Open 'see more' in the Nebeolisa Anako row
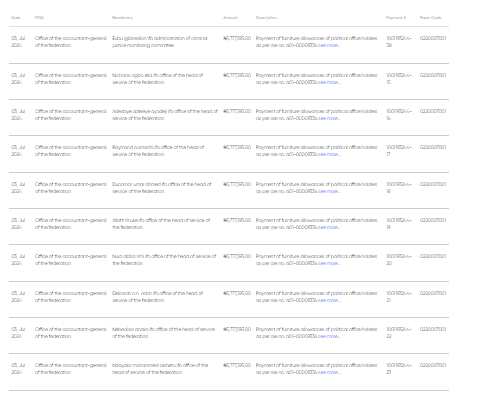Image resolution: width=481 pixels, height=405 pixels. point(329,336)
